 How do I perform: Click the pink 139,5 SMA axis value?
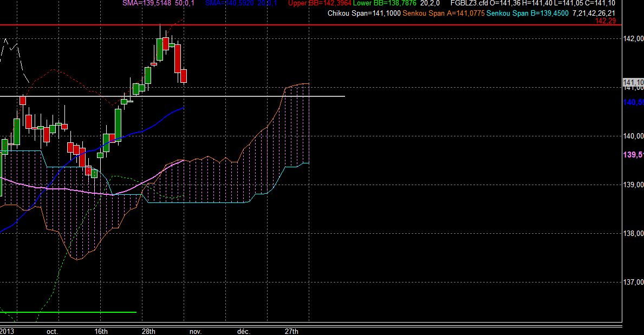[x=633, y=155]
